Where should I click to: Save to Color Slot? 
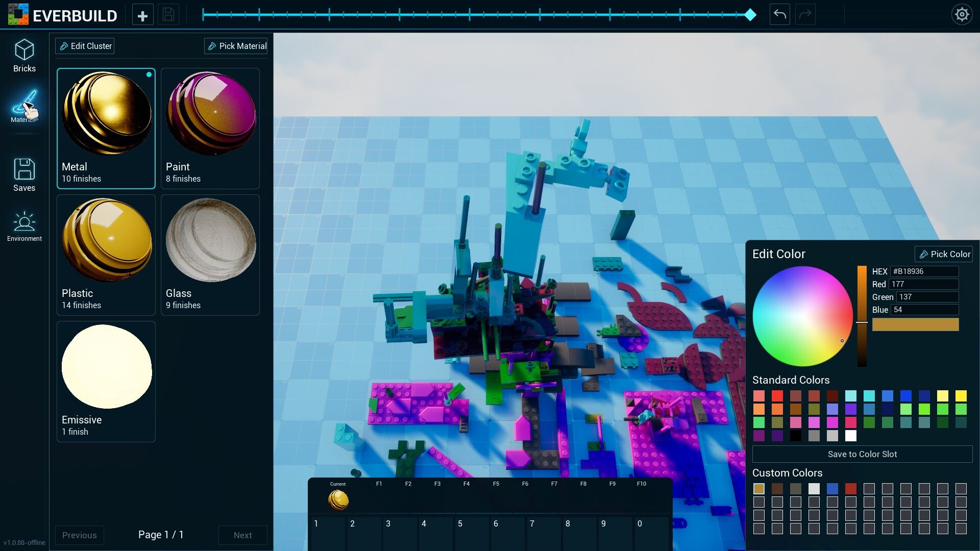[x=862, y=454]
